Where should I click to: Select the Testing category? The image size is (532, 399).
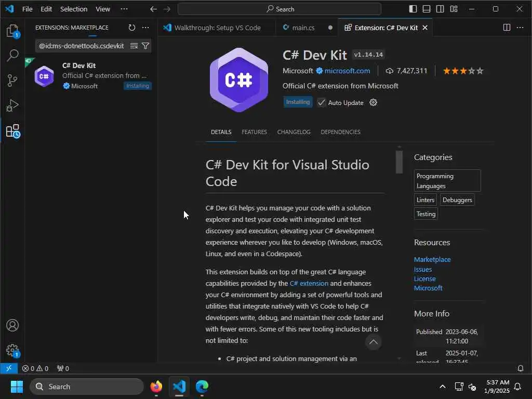coord(426,214)
